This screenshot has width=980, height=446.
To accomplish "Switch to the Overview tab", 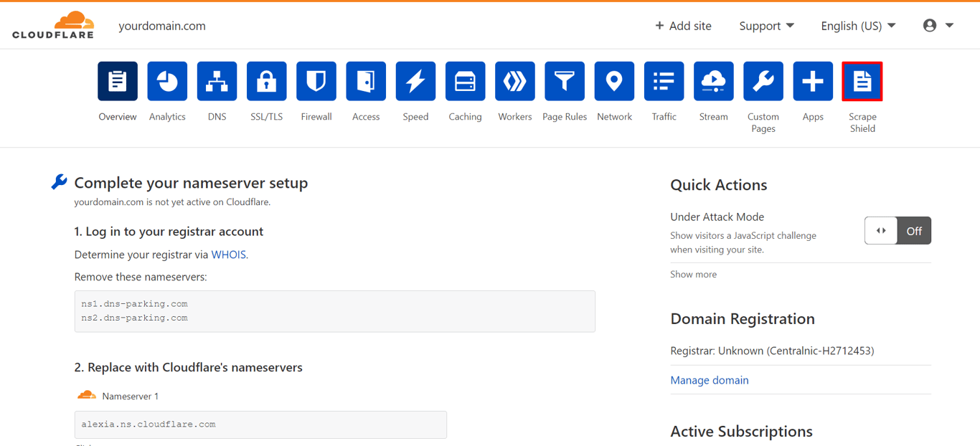I will (x=117, y=81).
